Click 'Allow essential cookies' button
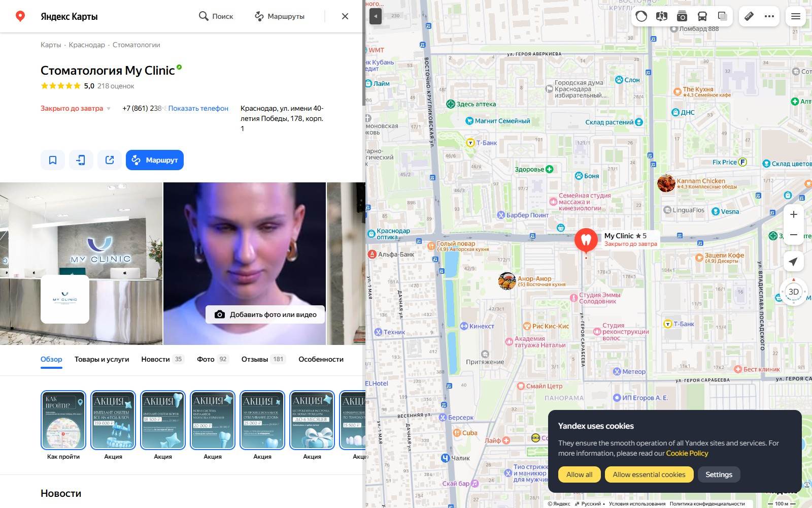Viewport: 812px width, 508px height. 649,474
